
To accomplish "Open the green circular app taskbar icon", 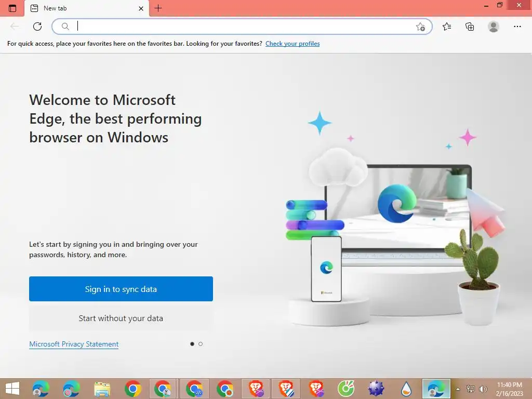I will pos(345,389).
